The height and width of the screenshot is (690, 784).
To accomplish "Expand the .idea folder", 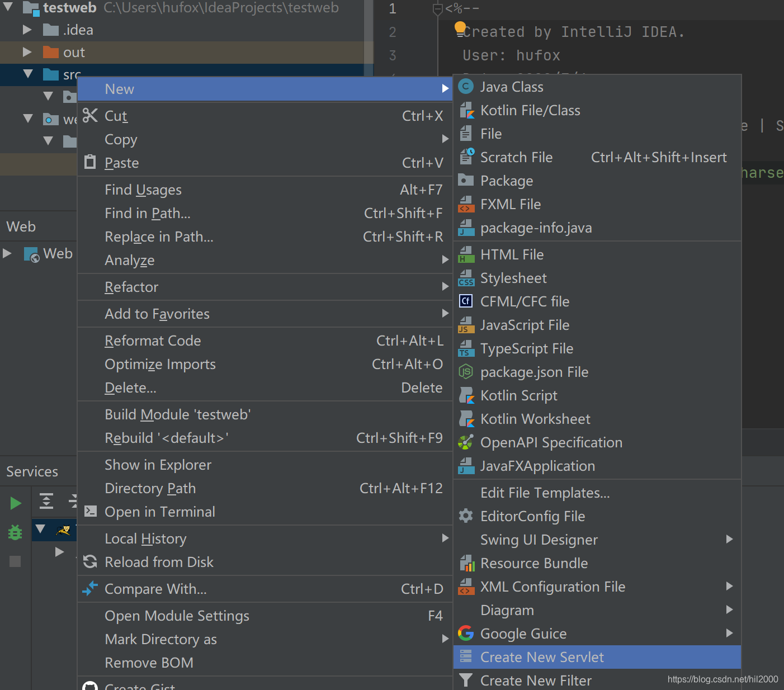I will pos(27,30).
